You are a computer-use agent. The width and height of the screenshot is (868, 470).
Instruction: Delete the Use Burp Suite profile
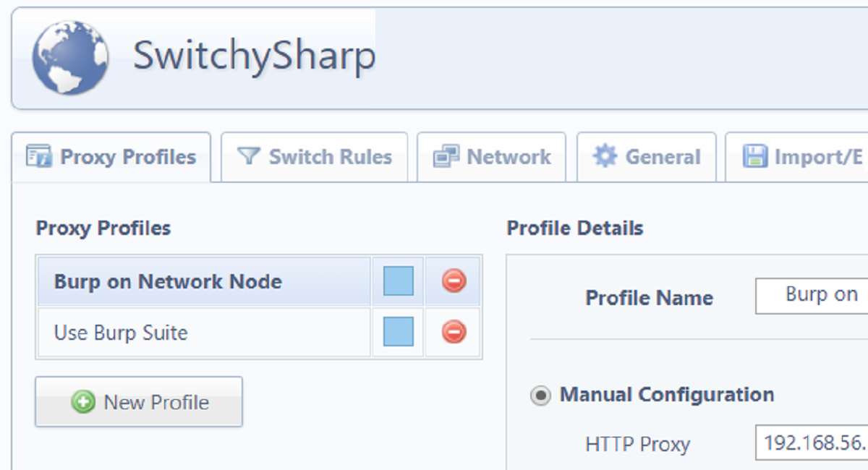tap(454, 332)
